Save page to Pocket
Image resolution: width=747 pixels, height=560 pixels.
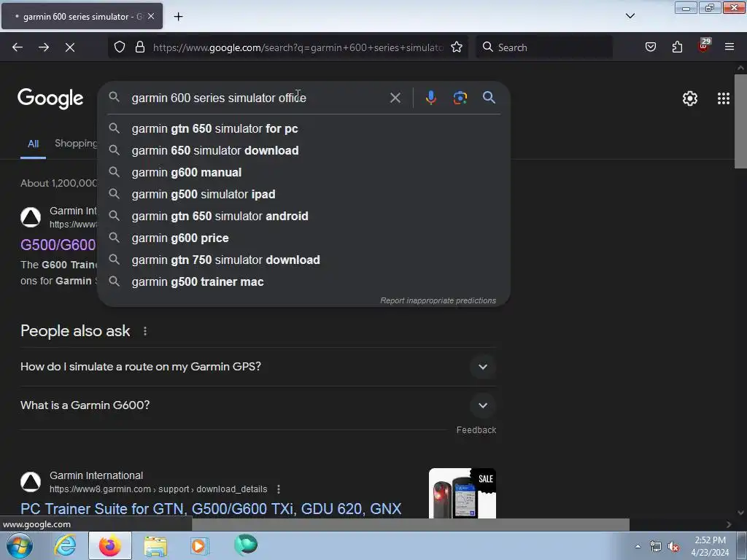(x=650, y=47)
